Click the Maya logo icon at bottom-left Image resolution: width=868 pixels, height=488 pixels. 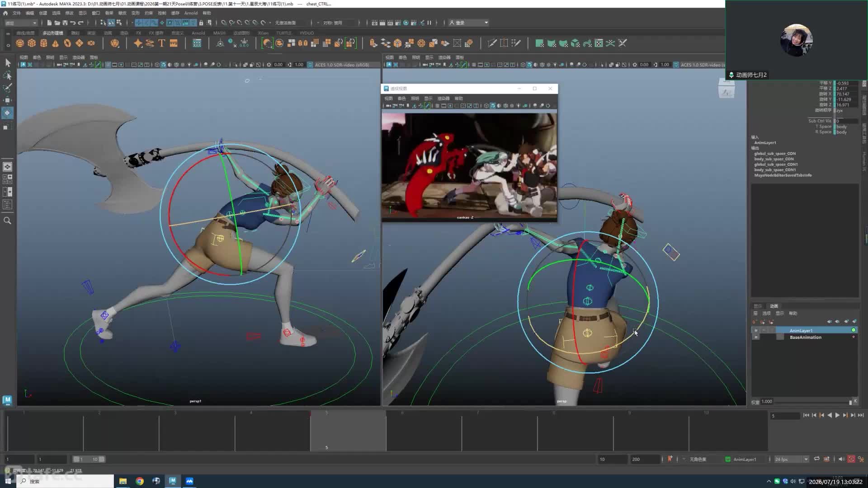[7, 400]
